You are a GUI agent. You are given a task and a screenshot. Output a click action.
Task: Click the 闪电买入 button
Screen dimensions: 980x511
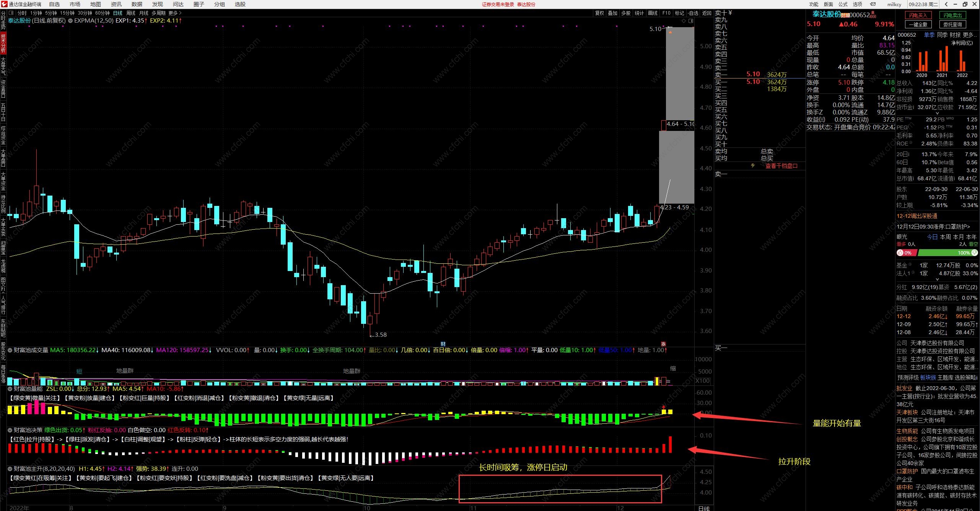pyautogui.click(x=918, y=15)
